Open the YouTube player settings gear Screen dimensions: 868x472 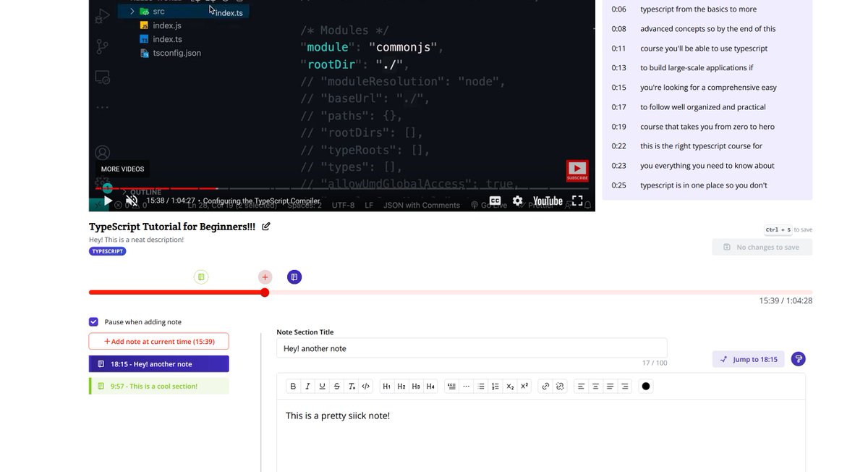click(518, 201)
